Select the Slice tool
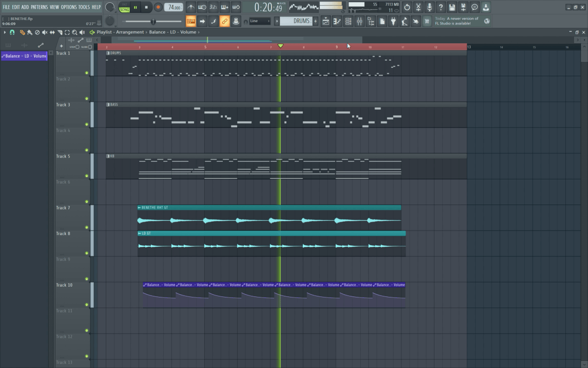The image size is (588, 368). [60, 32]
